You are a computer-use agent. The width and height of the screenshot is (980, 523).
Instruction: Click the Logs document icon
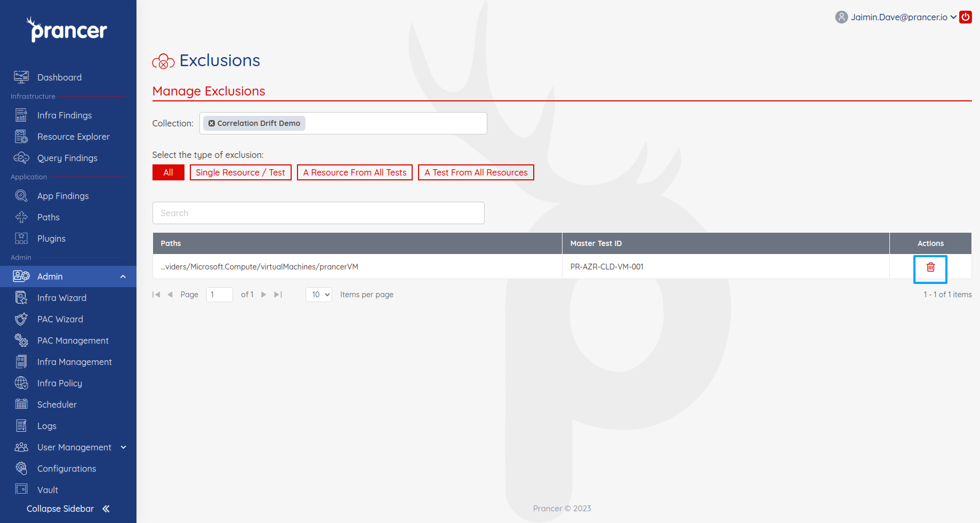[x=21, y=426]
